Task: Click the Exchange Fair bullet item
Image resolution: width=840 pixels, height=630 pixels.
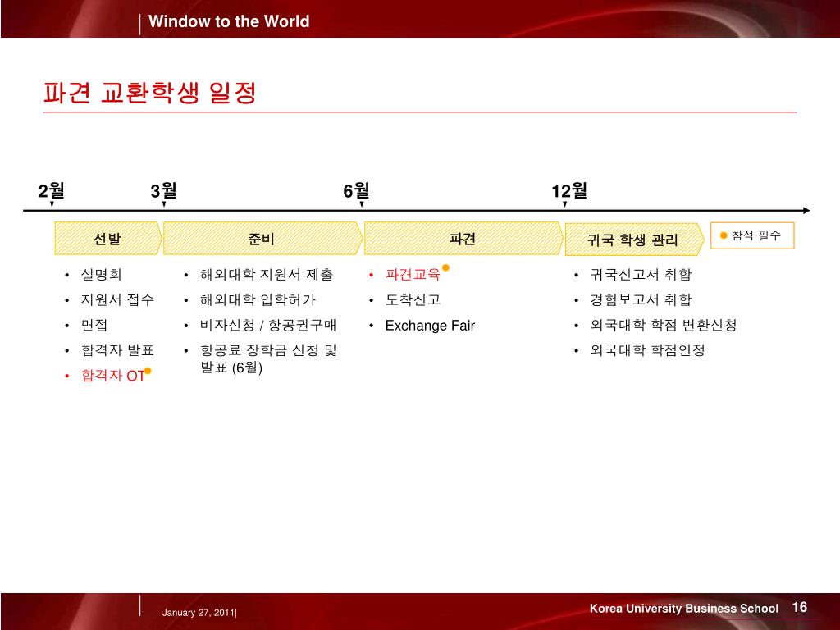Action: (430, 326)
